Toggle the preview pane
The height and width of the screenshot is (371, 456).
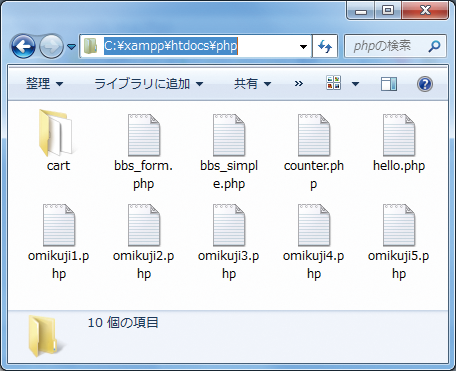pos(389,84)
